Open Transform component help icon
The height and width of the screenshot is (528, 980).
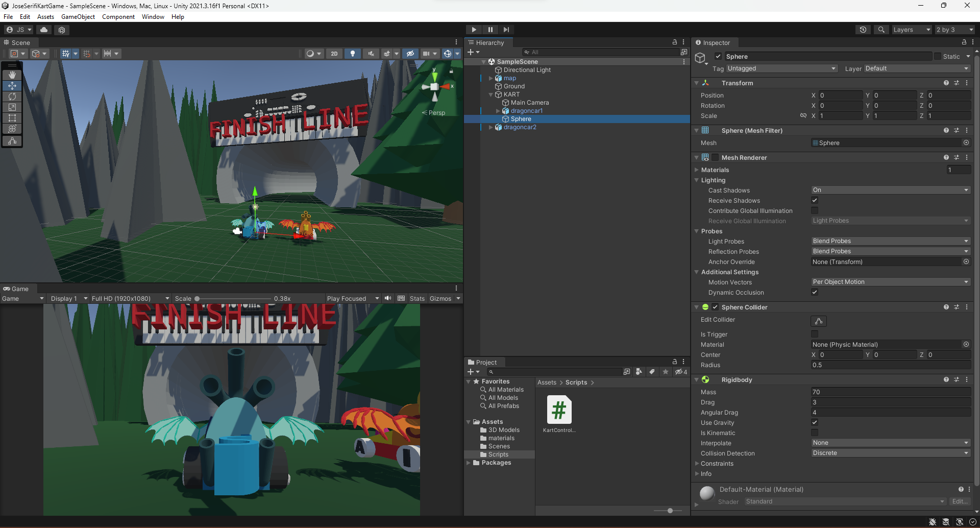(x=946, y=83)
